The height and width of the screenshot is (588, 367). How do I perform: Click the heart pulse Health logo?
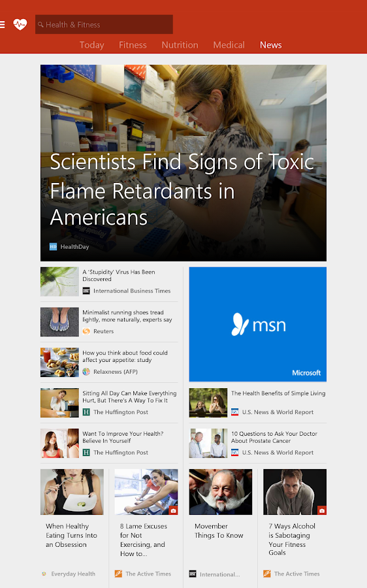coord(20,25)
